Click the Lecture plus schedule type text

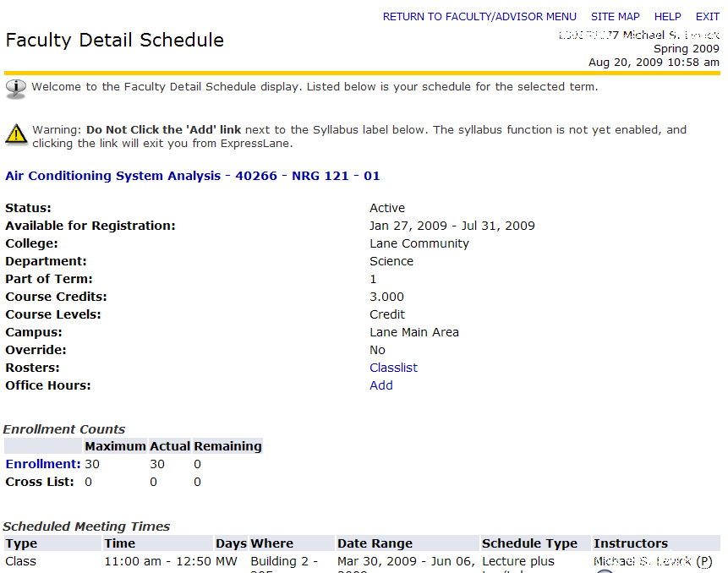517,560
